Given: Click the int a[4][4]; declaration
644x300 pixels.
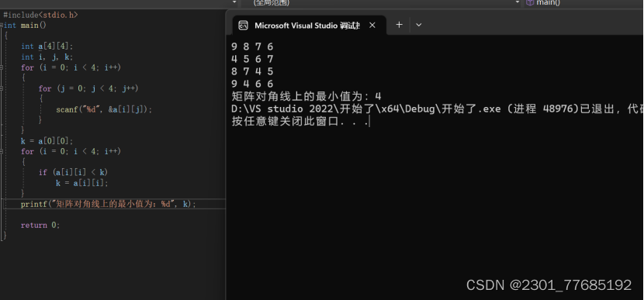Looking at the screenshot, I should (x=47, y=47).
